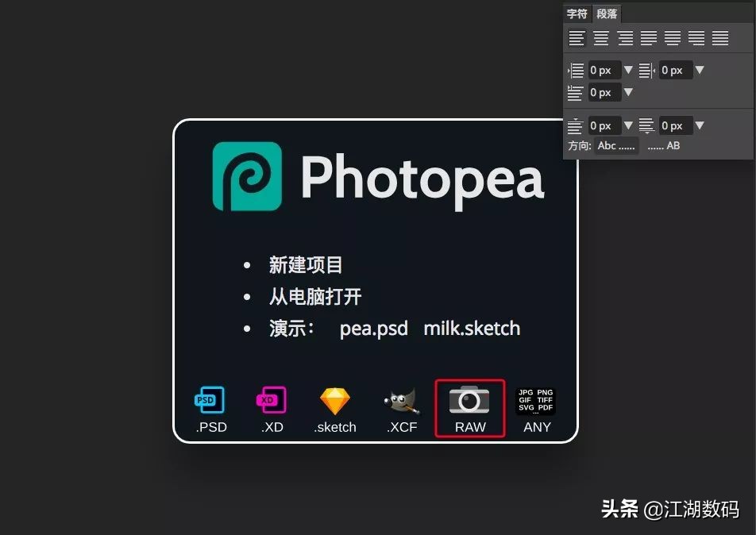This screenshot has height=535, width=756.
Task: Click the space after paragraph icon
Action: 646,125
